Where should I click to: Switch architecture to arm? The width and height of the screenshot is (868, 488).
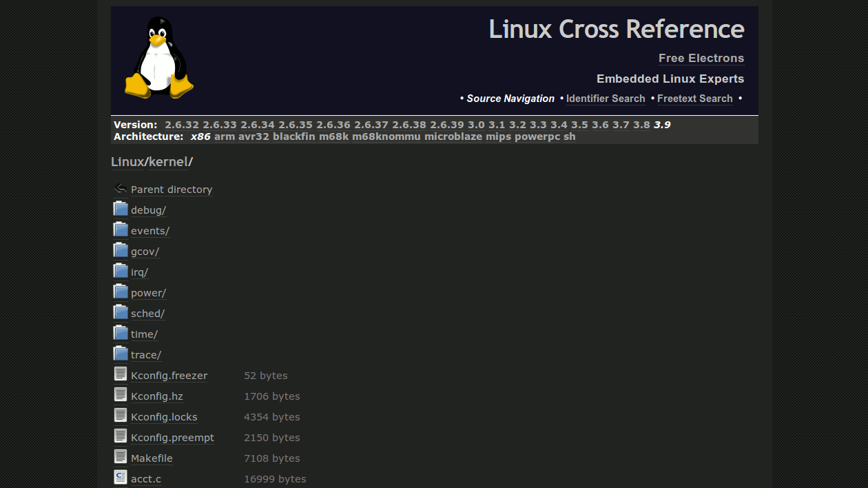point(225,136)
